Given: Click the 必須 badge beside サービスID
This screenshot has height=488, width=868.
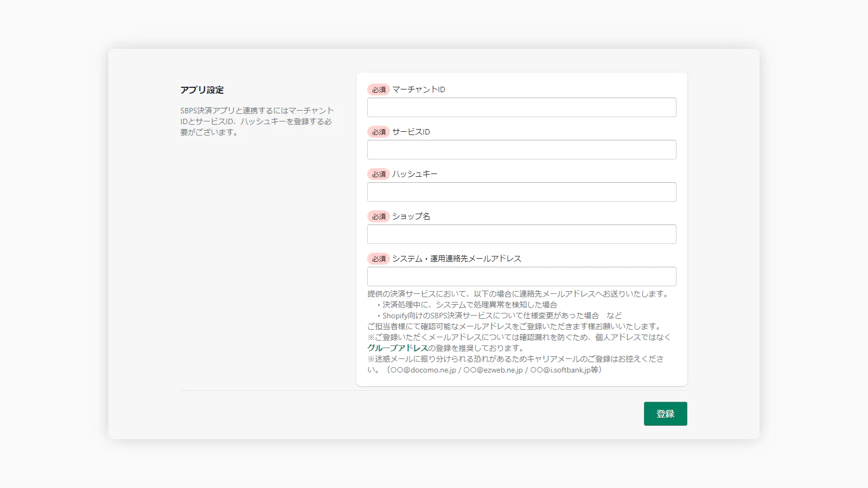Looking at the screenshot, I should (378, 132).
